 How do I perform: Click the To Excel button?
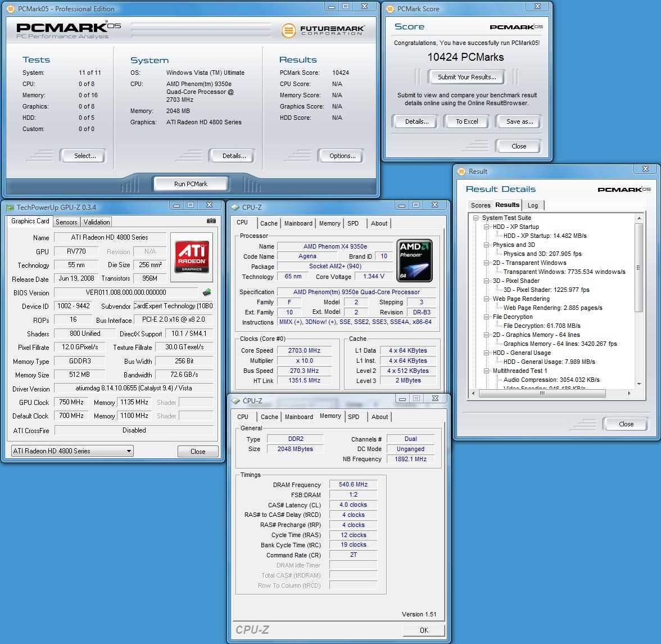click(467, 121)
